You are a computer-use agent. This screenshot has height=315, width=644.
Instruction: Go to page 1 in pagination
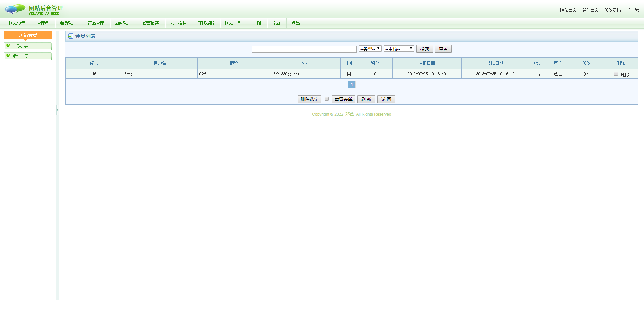click(x=352, y=84)
